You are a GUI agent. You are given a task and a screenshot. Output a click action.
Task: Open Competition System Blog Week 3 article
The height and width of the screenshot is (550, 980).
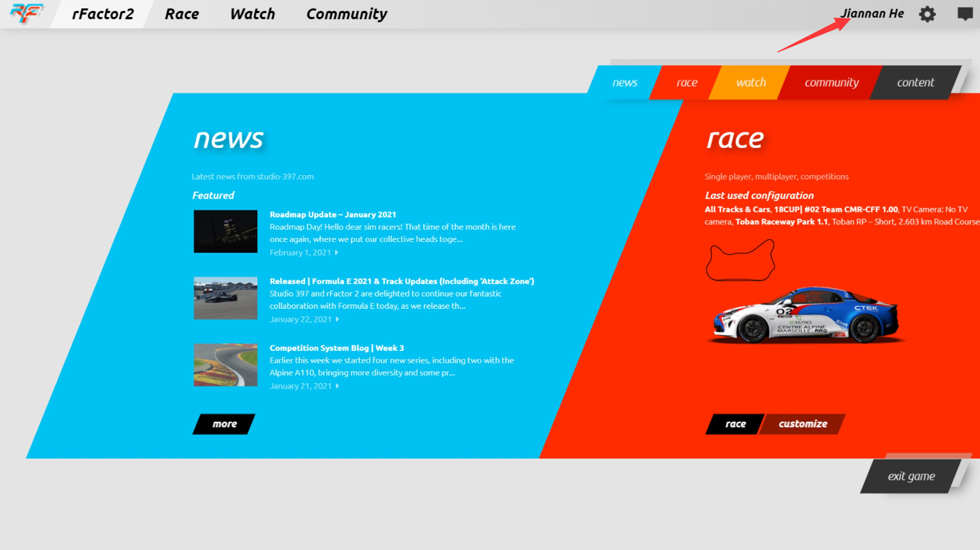click(337, 348)
